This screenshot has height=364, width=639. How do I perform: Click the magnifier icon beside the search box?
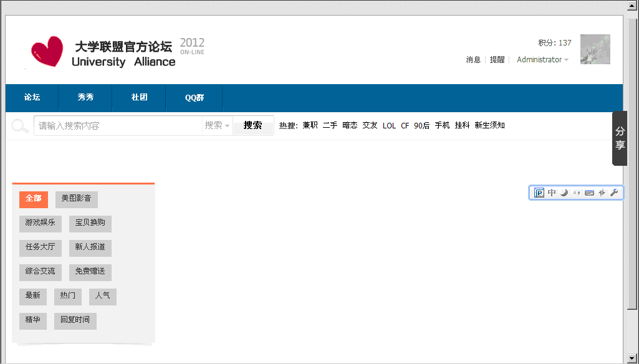tap(19, 126)
